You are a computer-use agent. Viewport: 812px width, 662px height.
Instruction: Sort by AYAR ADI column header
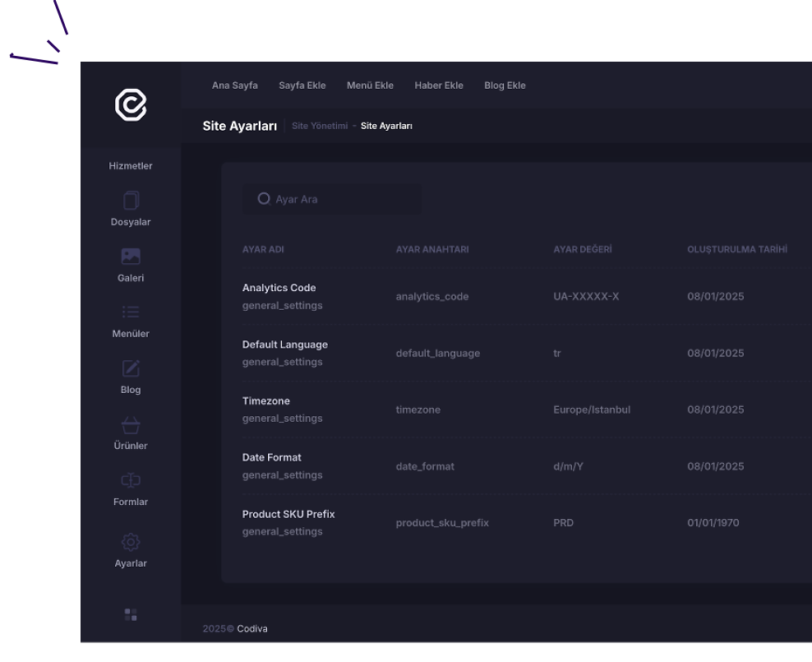(x=263, y=249)
